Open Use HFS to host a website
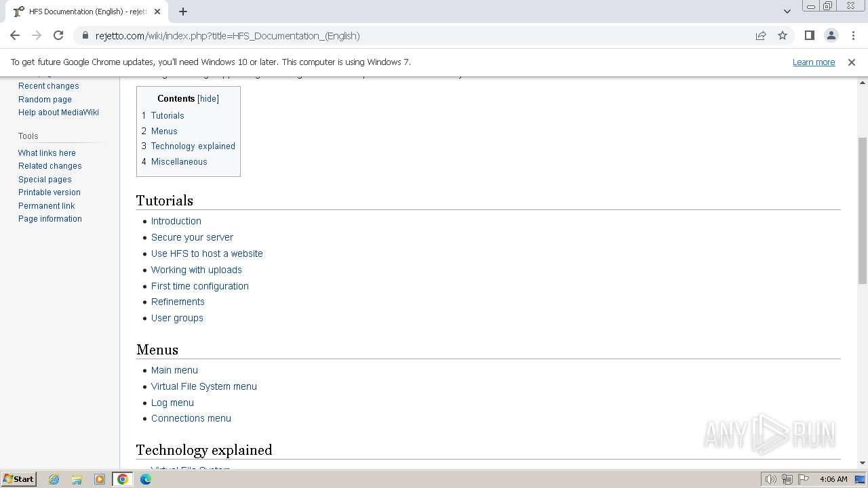This screenshot has width=868, height=488. pyautogui.click(x=207, y=253)
